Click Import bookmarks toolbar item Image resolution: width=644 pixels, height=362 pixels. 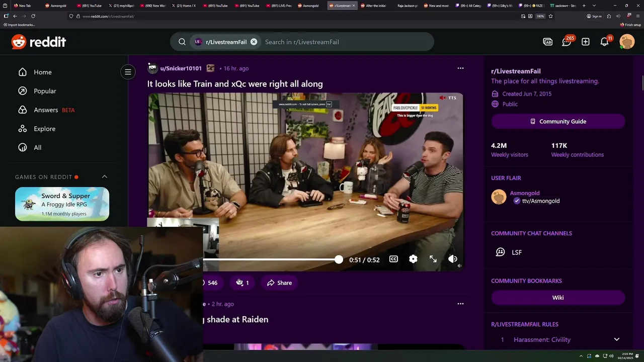coord(20,25)
